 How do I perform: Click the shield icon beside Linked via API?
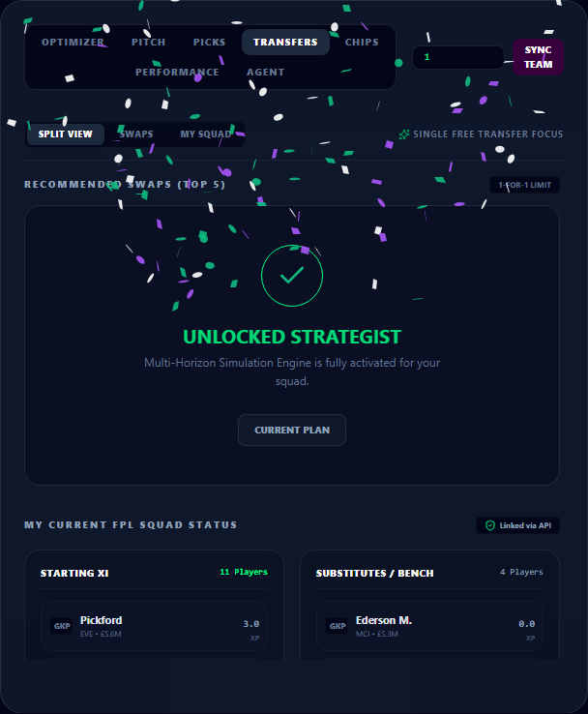pos(489,525)
